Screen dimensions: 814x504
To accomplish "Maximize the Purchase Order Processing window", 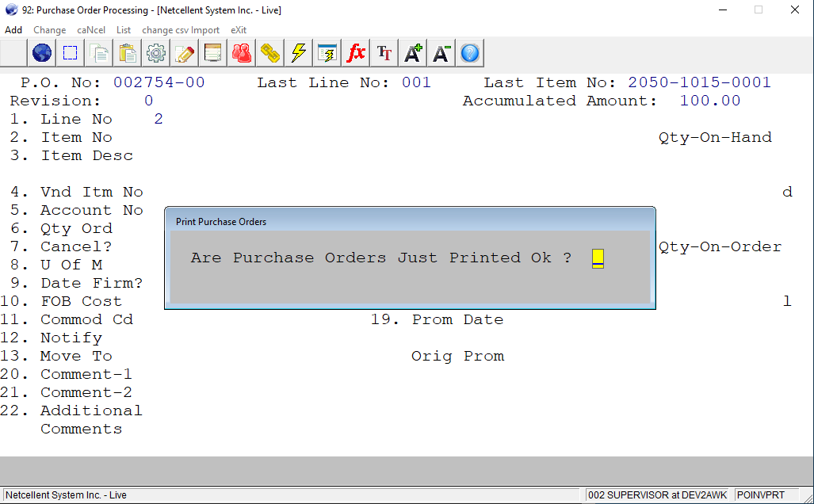I will pos(759,10).
